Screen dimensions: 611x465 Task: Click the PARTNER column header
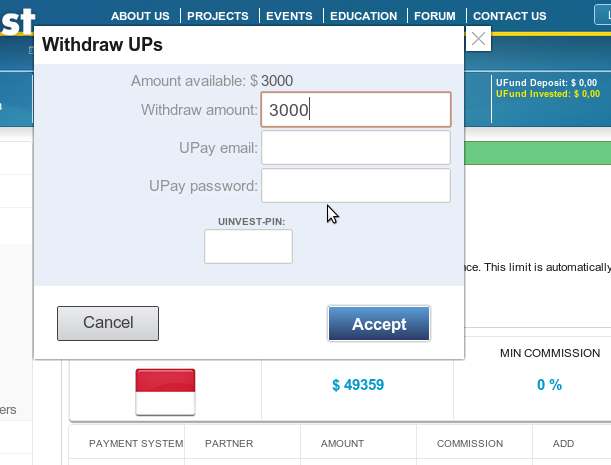(x=228, y=443)
